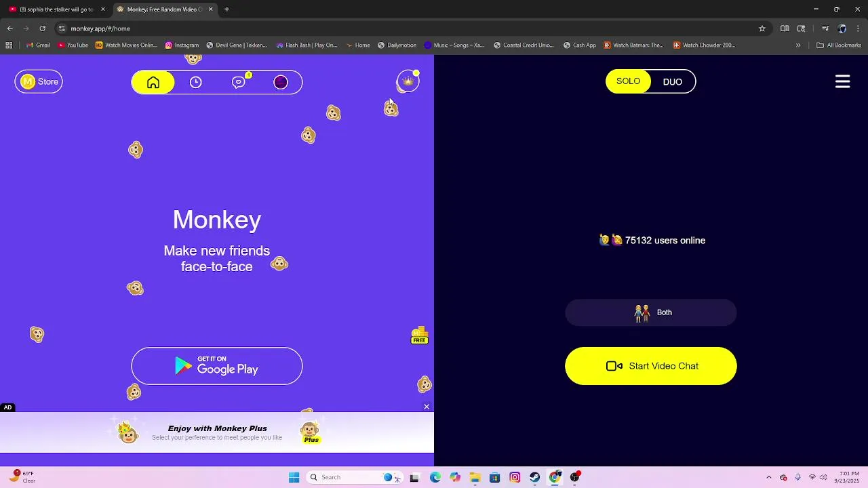
Task: Open Steam from taskbar
Action: (534, 477)
